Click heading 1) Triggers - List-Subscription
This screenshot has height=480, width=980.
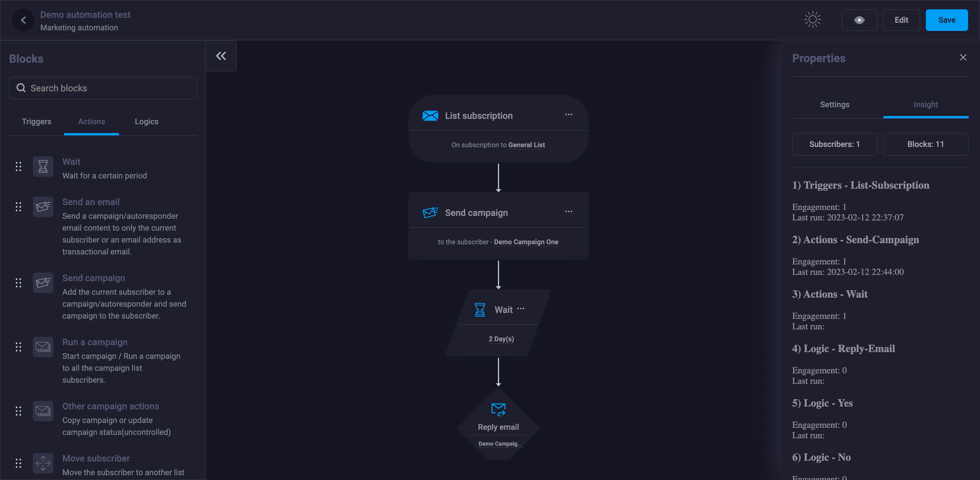tap(860, 185)
